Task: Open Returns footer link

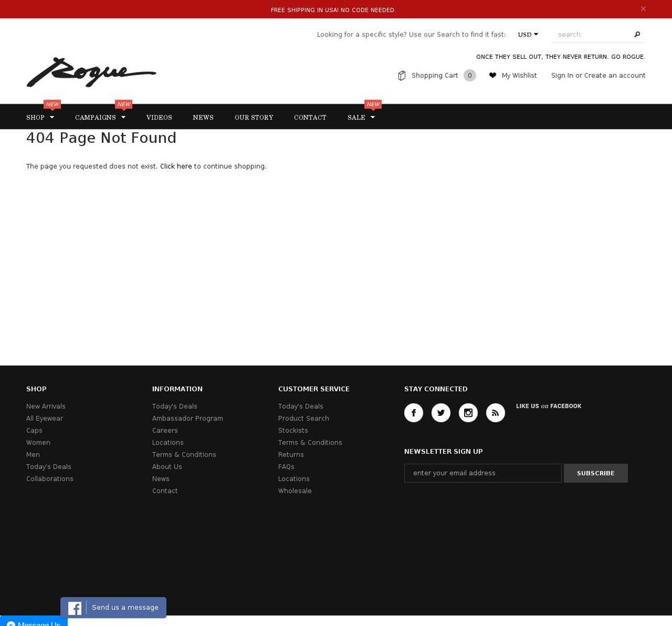Action: [x=291, y=454]
